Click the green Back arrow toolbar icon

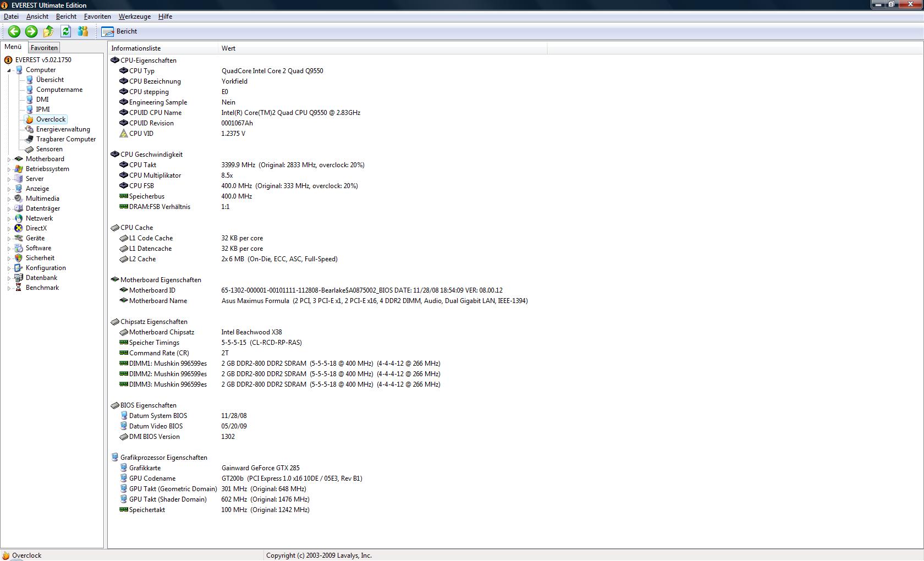coord(14,31)
